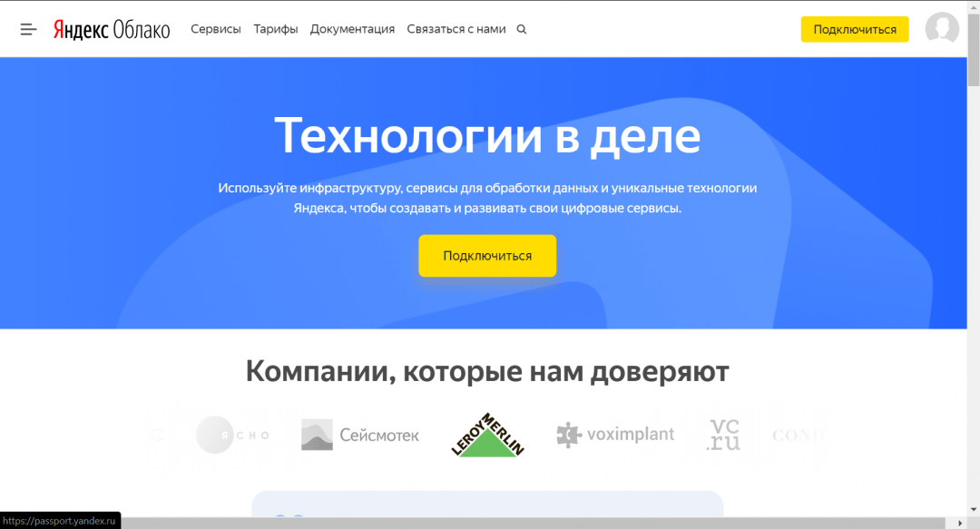Click the Яндекс Облако logo
The image size is (980, 529).
(112, 29)
